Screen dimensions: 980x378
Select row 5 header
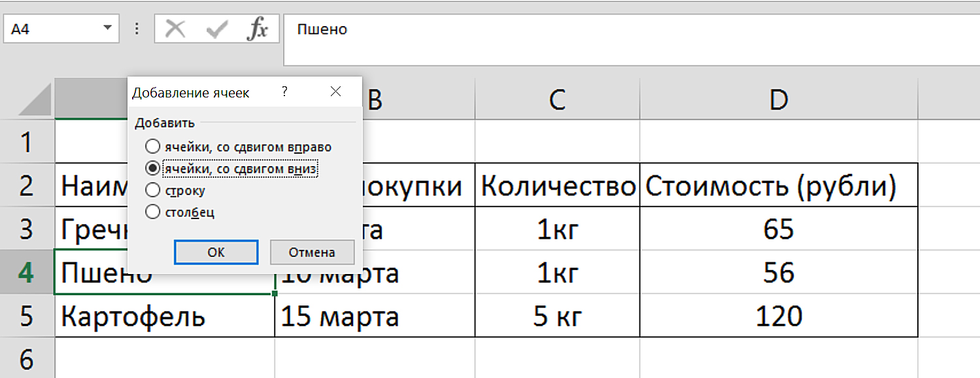[27, 317]
